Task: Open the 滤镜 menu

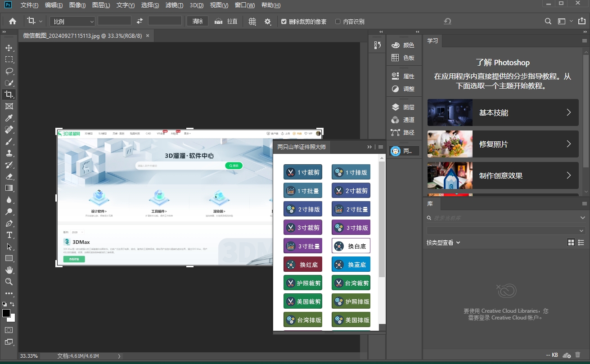Action: click(x=174, y=5)
